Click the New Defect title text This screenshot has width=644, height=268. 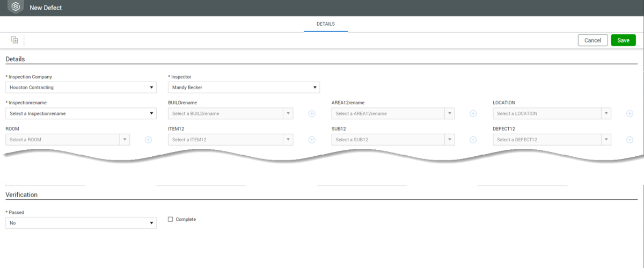pos(46,8)
